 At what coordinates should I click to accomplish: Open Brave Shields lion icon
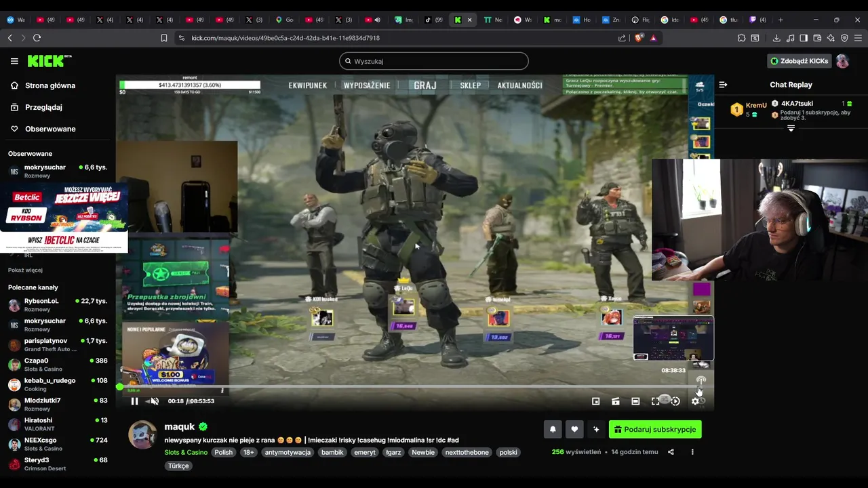pos(638,38)
